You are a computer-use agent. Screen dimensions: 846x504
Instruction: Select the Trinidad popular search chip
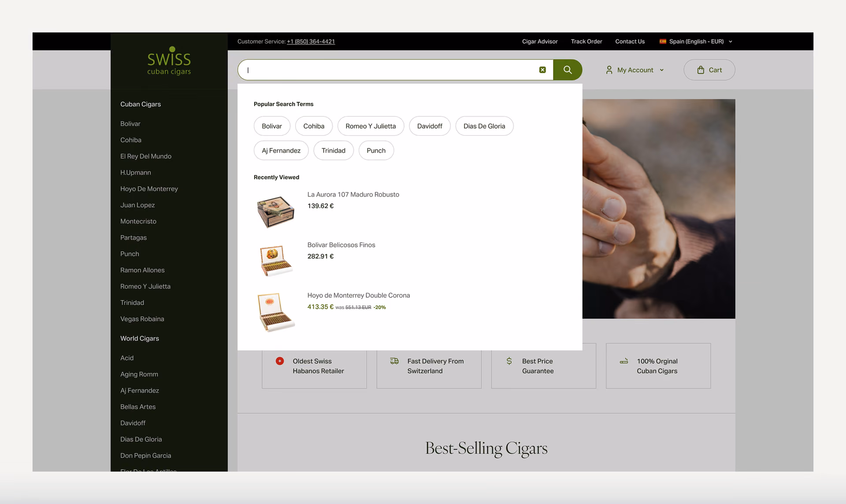point(334,151)
